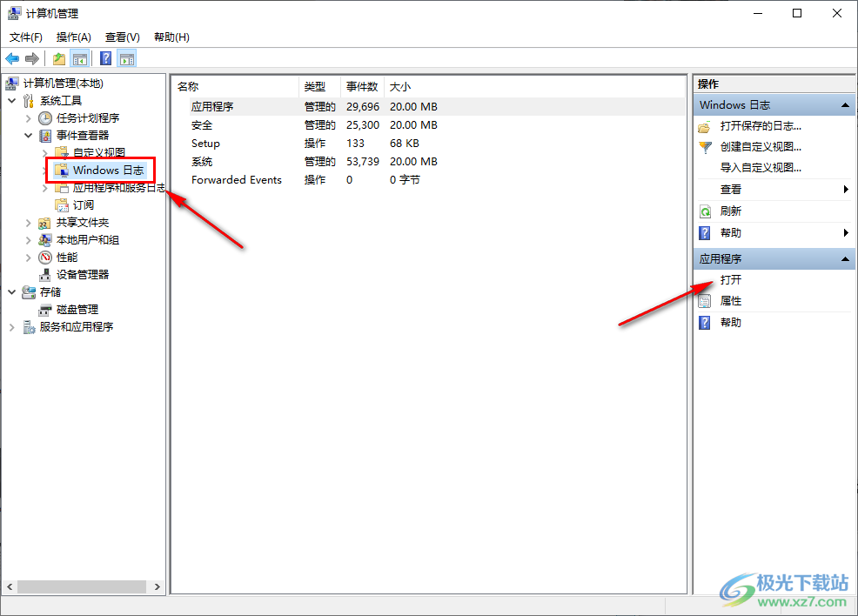The width and height of the screenshot is (858, 616).
Task: Click the Help icon under 应用程序 section
Action: pyautogui.click(x=705, y=323)
